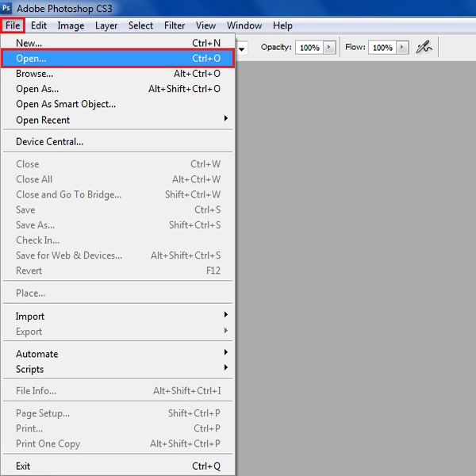Enable the airbrush icon in options bar
The width and height of the screenshot is (476, 476).
(424, 47)
